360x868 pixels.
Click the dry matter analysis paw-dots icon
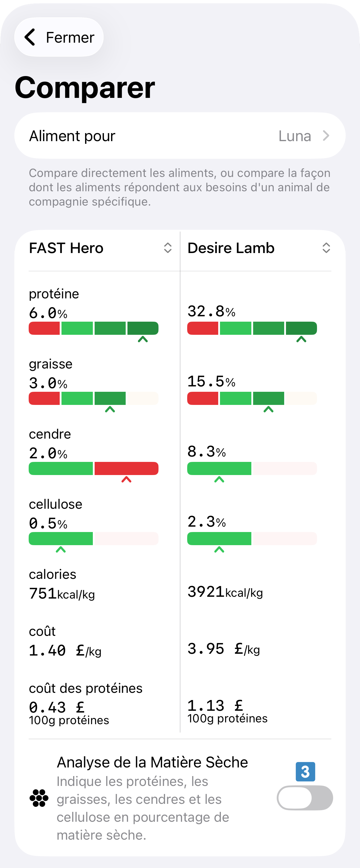coord(39,798)
